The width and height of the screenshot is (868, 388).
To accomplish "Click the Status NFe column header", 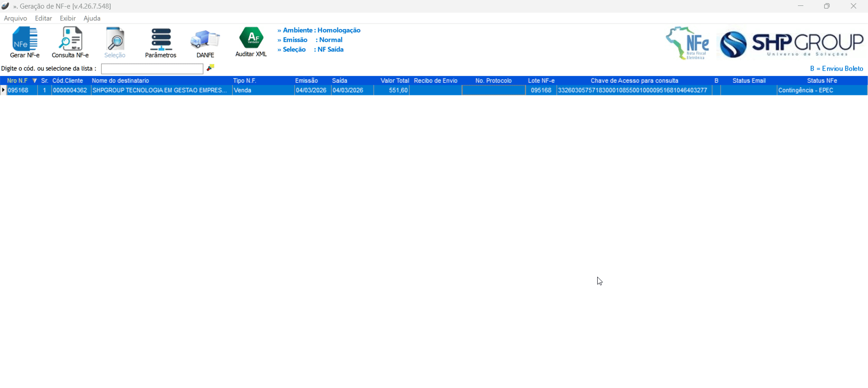I will [x=822, y=80].
